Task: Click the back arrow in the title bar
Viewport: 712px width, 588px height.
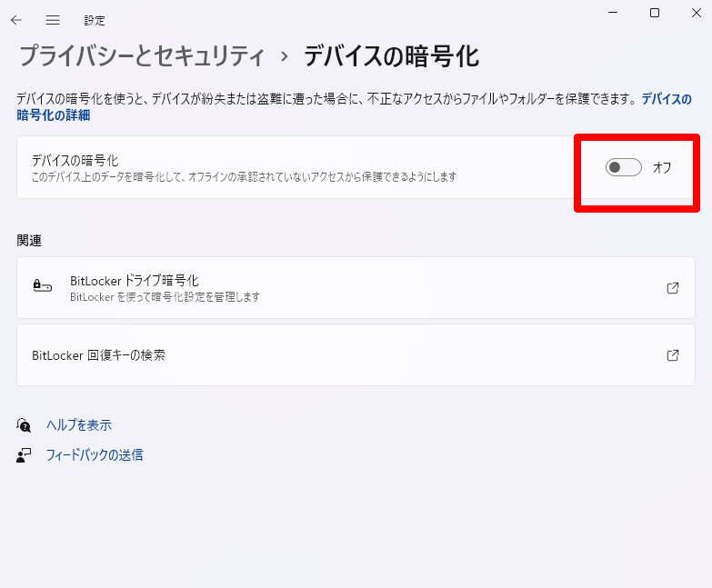Action: tap(16, 20)
